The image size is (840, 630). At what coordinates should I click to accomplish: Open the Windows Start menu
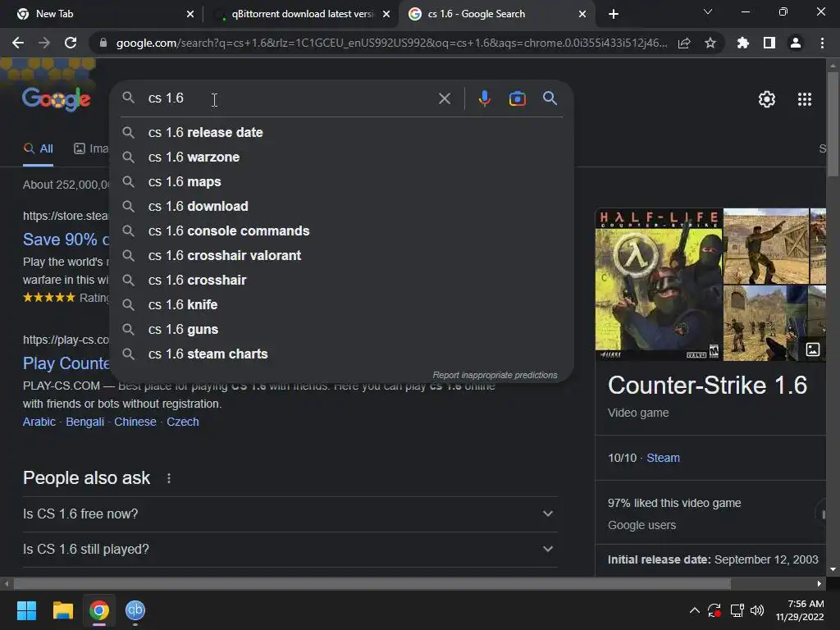[x=26, y=610]
